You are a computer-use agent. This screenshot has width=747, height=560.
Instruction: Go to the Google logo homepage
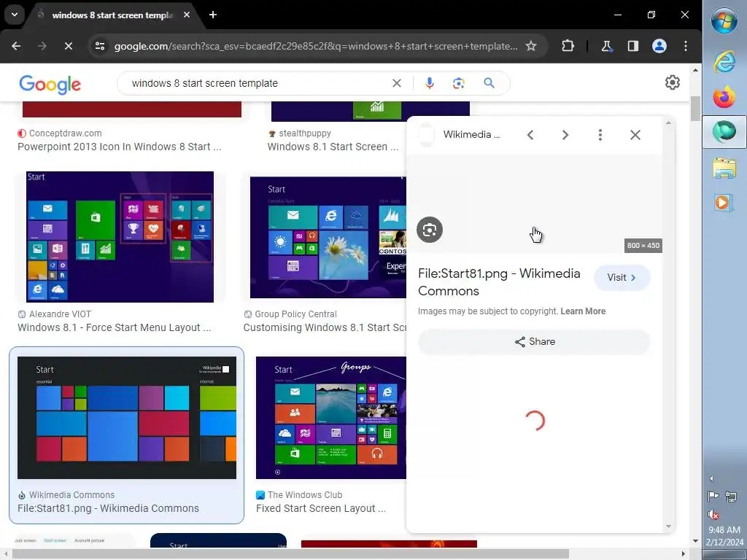pos(50,85)
